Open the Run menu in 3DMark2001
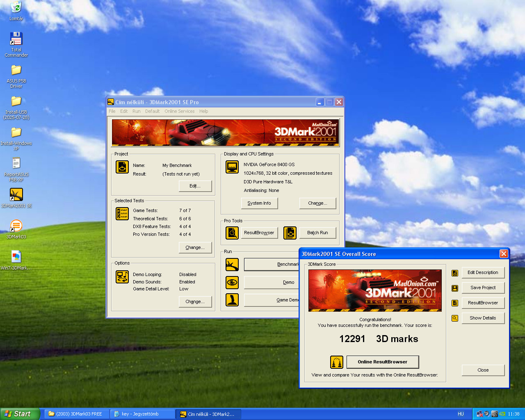The height and width of the screenshot is (420, 525). 136,111
